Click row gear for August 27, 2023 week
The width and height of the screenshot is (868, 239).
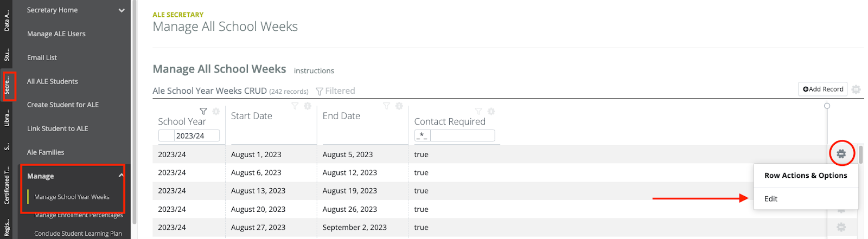841,227
